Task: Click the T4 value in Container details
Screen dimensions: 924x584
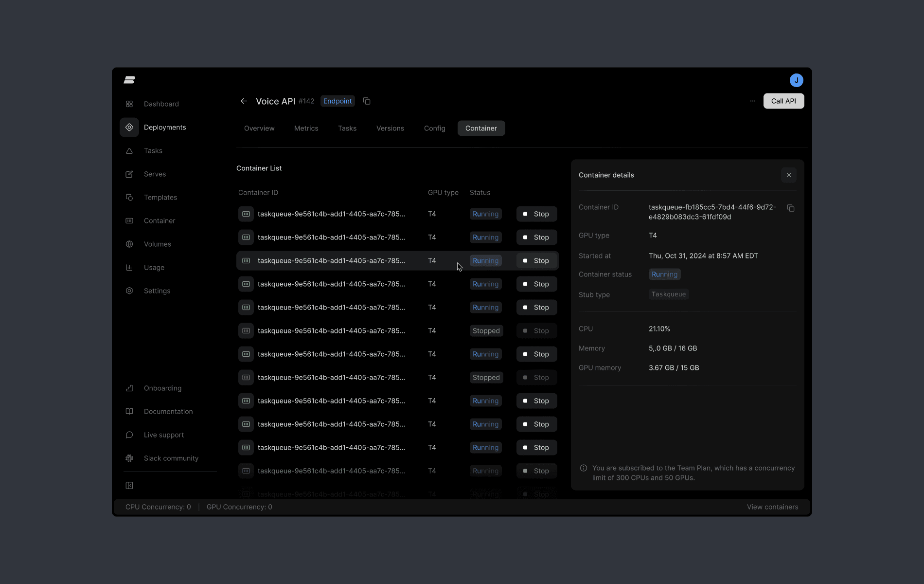Action: 653,236
